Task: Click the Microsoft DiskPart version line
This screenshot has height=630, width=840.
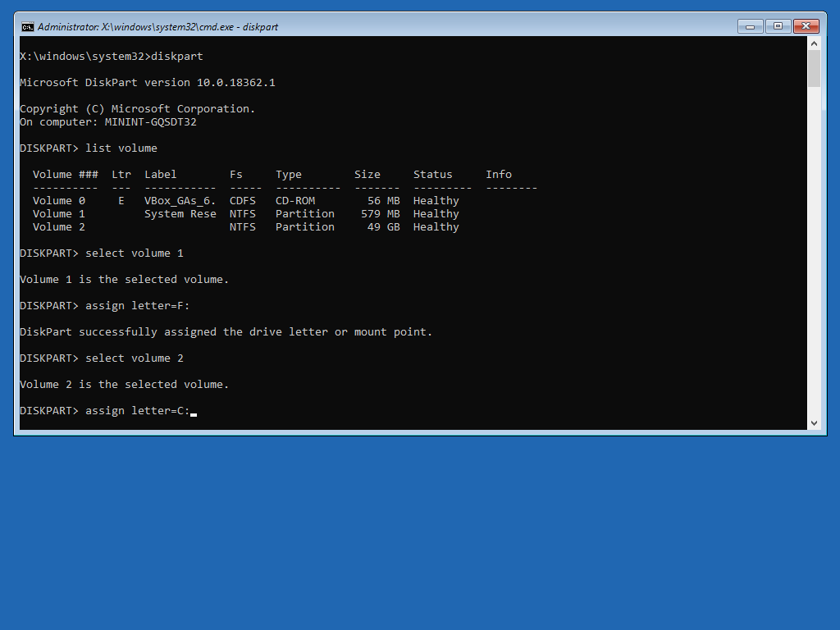Action: [x=147, y=83]
